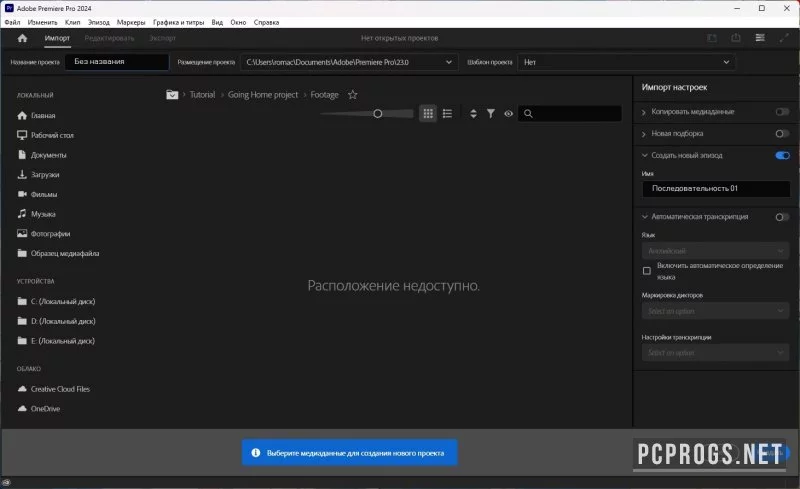Go to the Home screen icon
800x489 pixels.
pos(22,38)
